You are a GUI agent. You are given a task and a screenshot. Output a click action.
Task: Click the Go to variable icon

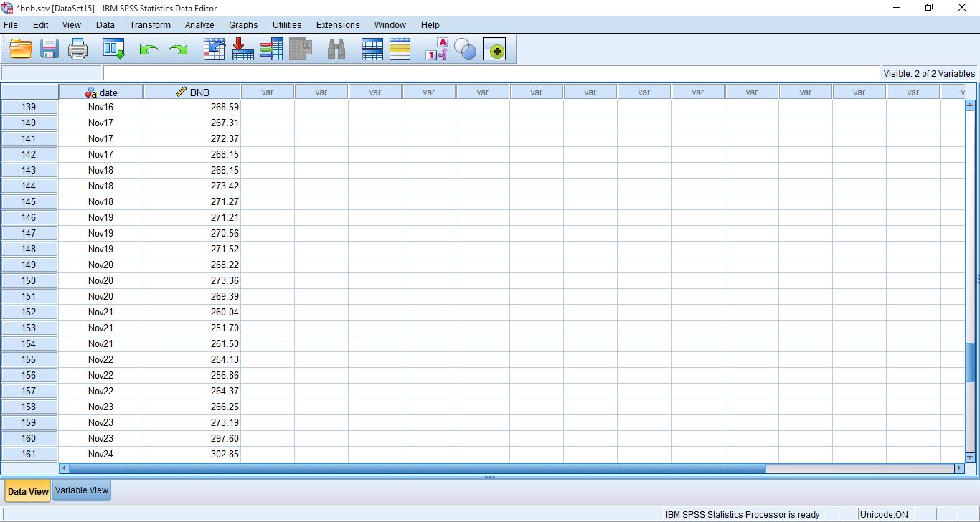(x=243, y=49)
